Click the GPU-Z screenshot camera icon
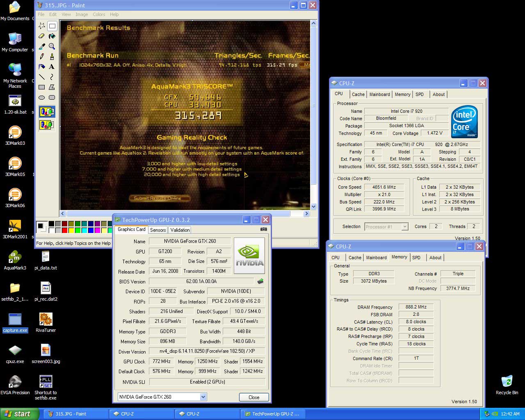The height and width of the screenshot is (420, 525). pos(263,229)
